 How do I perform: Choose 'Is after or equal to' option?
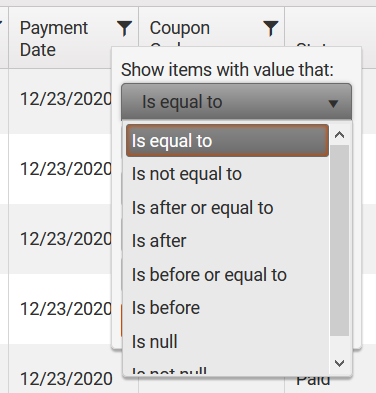[x=227, y=208]
